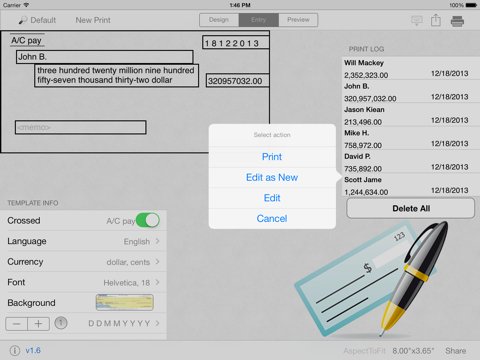
Task: Tap the Language row label
Action: coord(27,241)
